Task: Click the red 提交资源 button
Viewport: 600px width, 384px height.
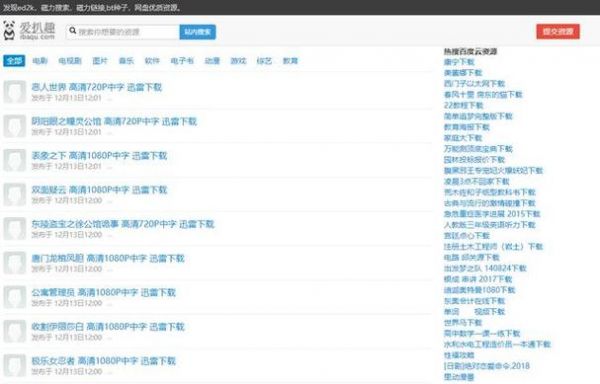Action: (558, 31)
